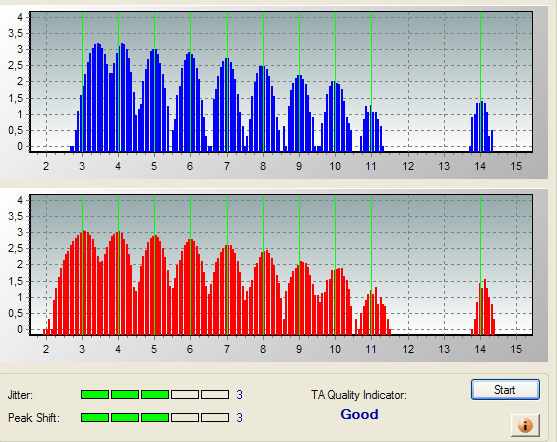Image resolution: width=557 pixels, height=442 pixels.
Task: Click the Start button
Action: (505, 390)
